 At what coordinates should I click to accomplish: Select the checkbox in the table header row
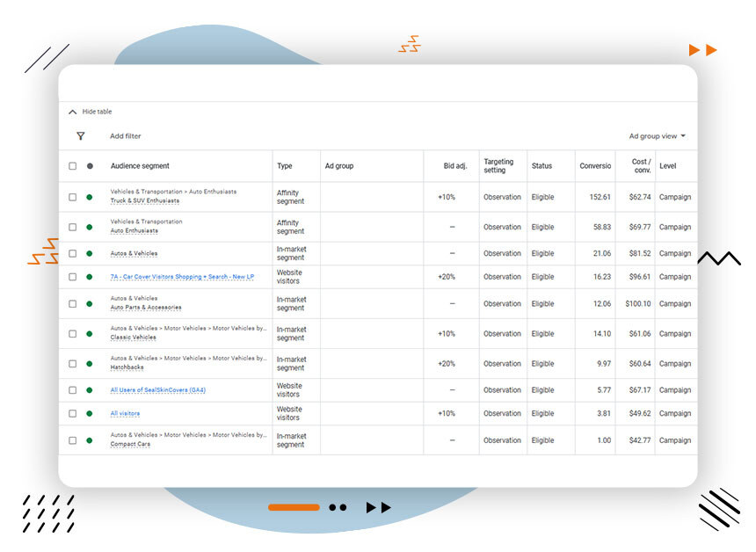73,166
